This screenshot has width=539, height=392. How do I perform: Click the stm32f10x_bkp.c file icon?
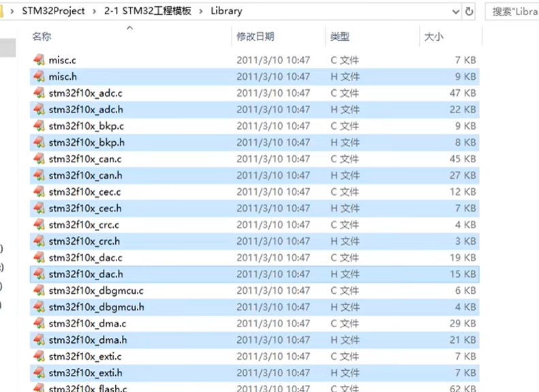point(40,126)
